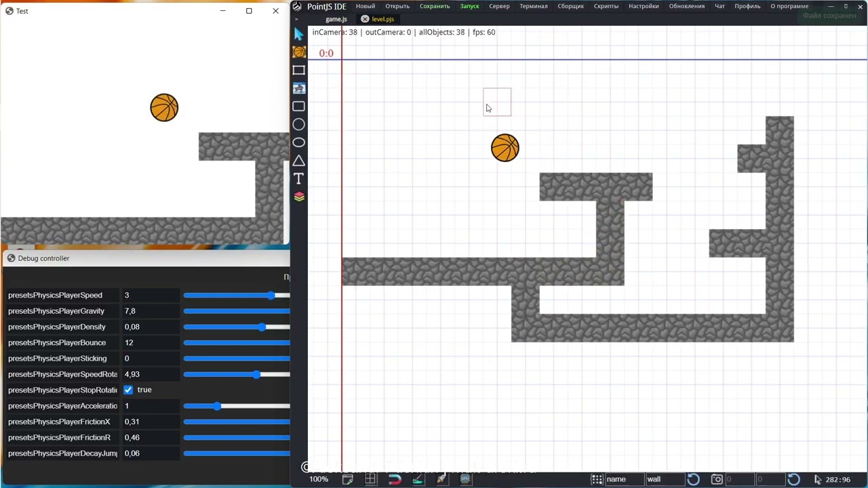The height and width of the screenshot is (488, 868).
Task: Select the circle shape tool
Action: 299,125
